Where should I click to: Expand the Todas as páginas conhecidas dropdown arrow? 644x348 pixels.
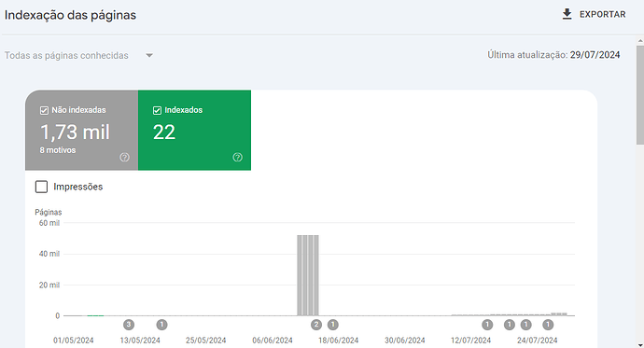[x=149, y=55]
